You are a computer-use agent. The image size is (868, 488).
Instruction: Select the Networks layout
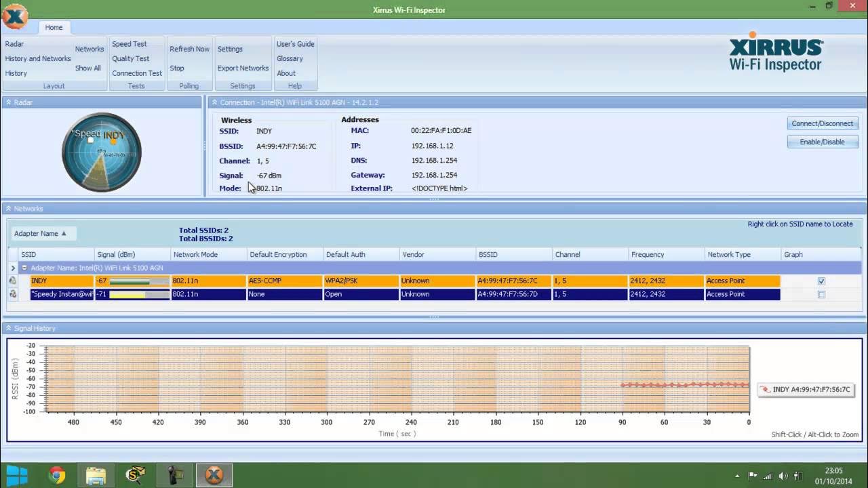click(90, 49)
